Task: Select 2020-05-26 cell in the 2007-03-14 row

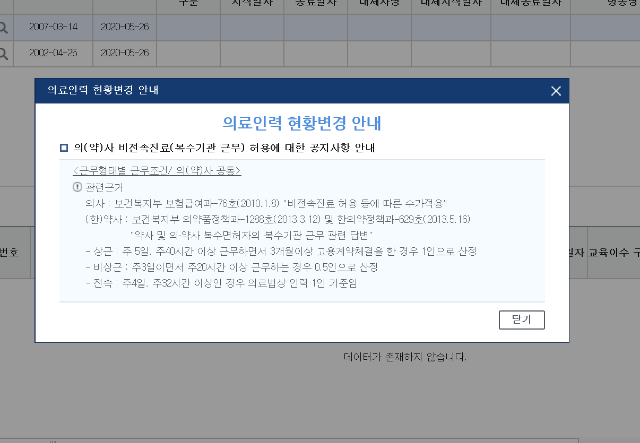Action: (x=124, y=27)
